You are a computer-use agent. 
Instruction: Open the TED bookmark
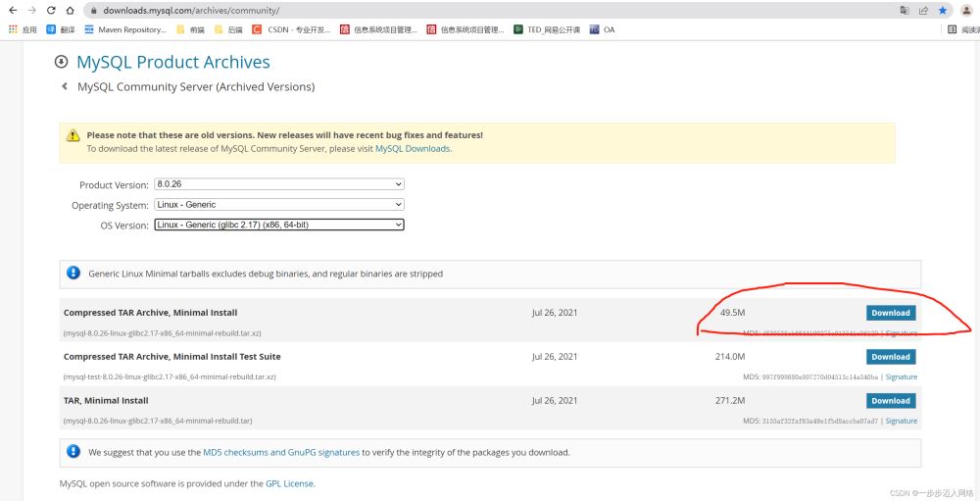click(547, 29)
